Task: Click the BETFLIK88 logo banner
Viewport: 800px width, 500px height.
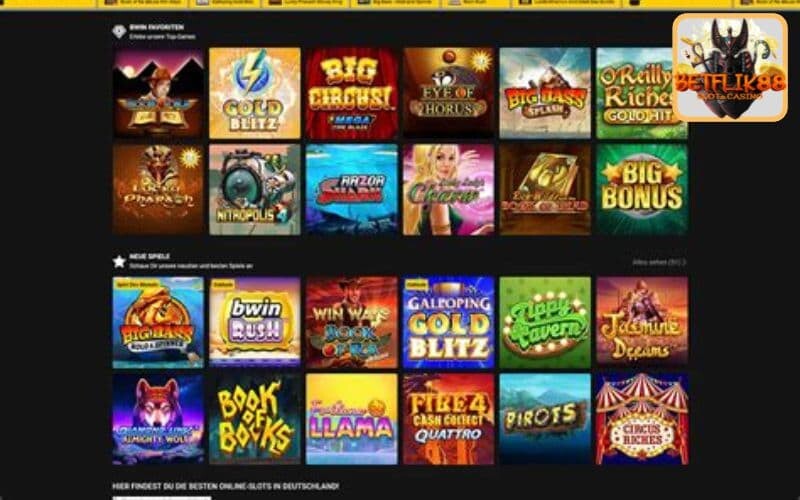Action: click(730, 67)
